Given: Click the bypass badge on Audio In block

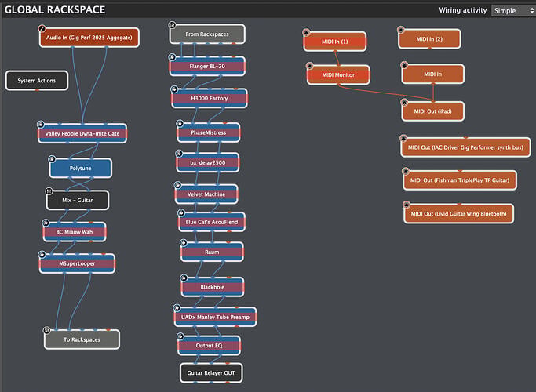Looking at the screenshot, I should pyautogui.click(x=42, y=28).
